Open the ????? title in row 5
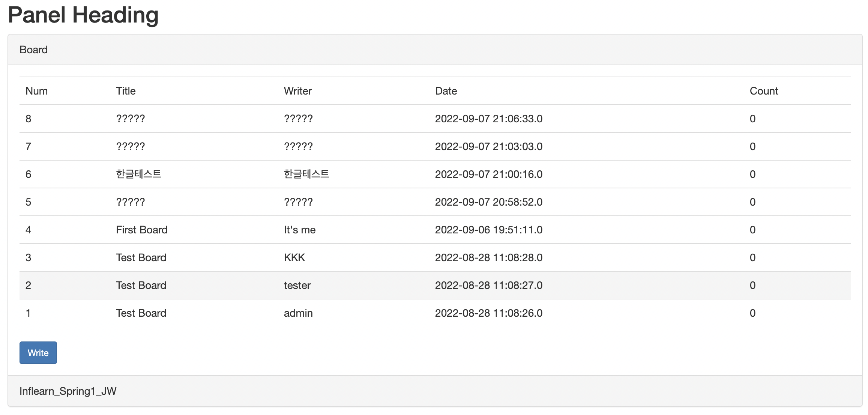This screenshot has width=868, height=415. pos(130,202)
